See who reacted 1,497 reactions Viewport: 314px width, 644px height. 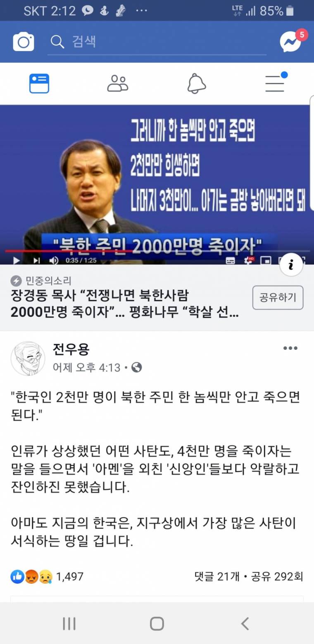47,576
